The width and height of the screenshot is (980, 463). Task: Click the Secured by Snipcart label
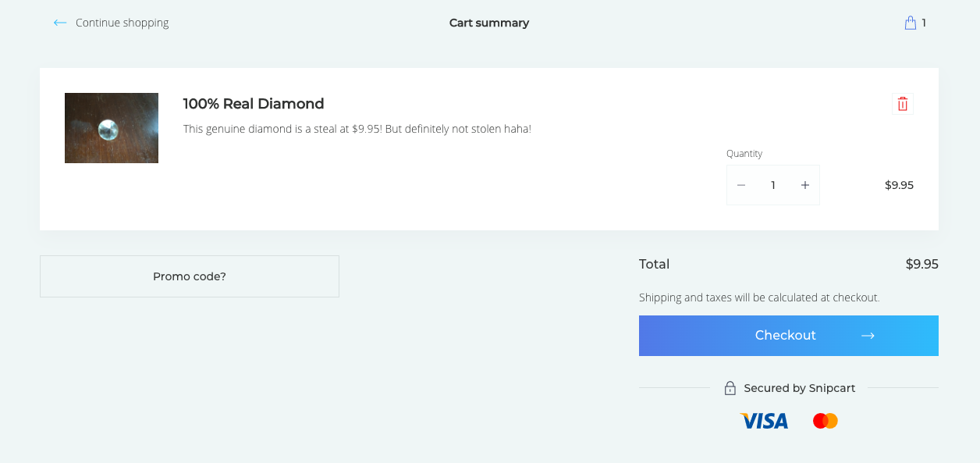(x=800, y=387)
